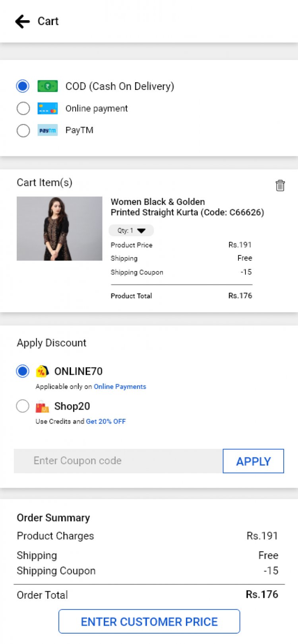Open the Online Payments link
The width and height of the screenshot is (298, 644).
pos(120,387)
